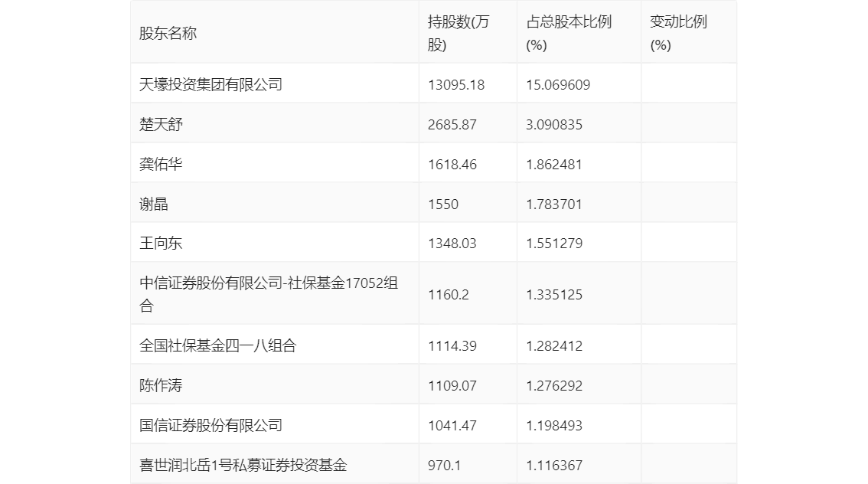This screenshot has width=868, height=484.
Task: Select shareholder 龚佑华
Action: [x=161, y=164]
